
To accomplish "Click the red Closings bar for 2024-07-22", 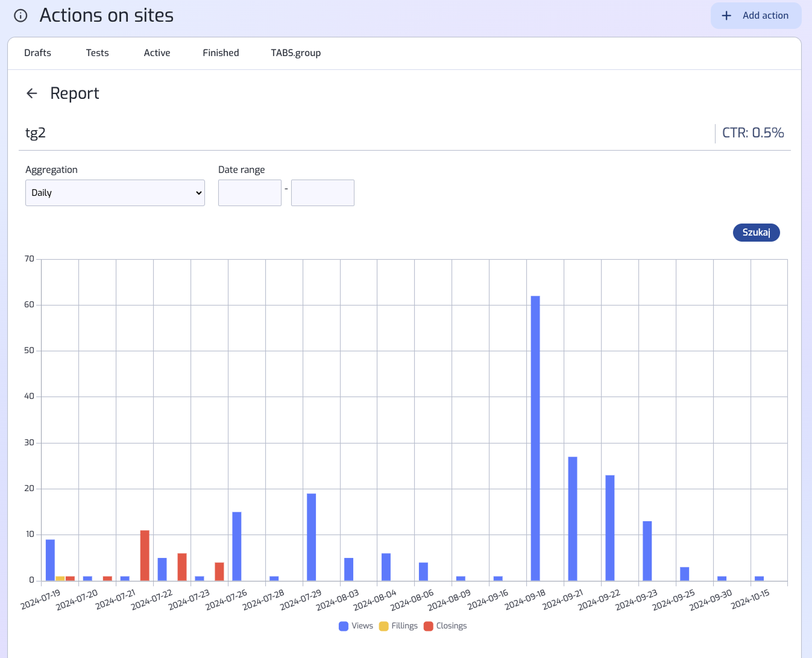I will tap(182, 567).
